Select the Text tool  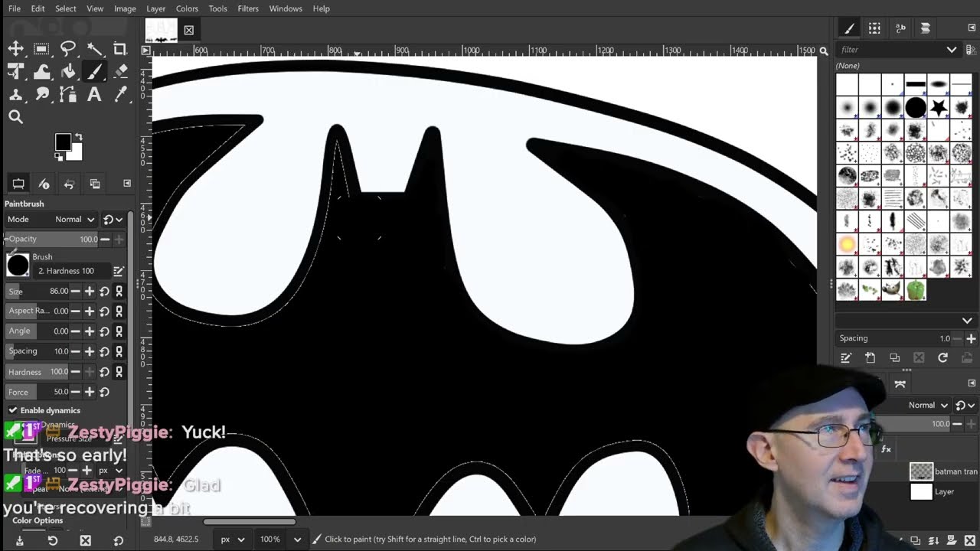[x=94, y=95]
